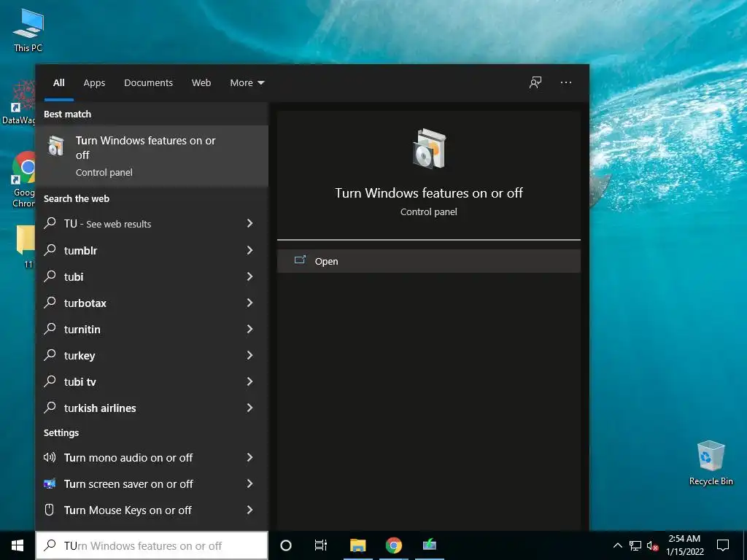Expand the More filter dropdown
Screen dimensions: 747x560
click(x=247, y=83)
